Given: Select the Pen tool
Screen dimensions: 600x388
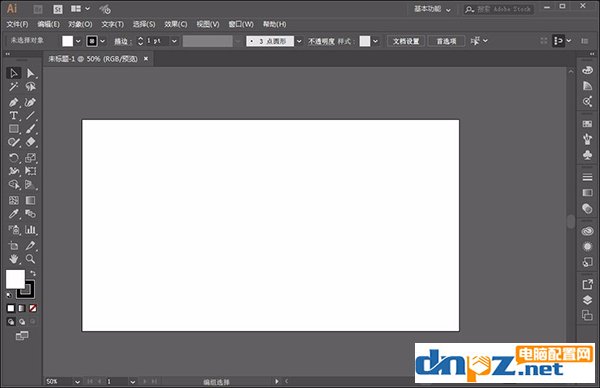Looking at the screenshot, I should pos(13,102).
